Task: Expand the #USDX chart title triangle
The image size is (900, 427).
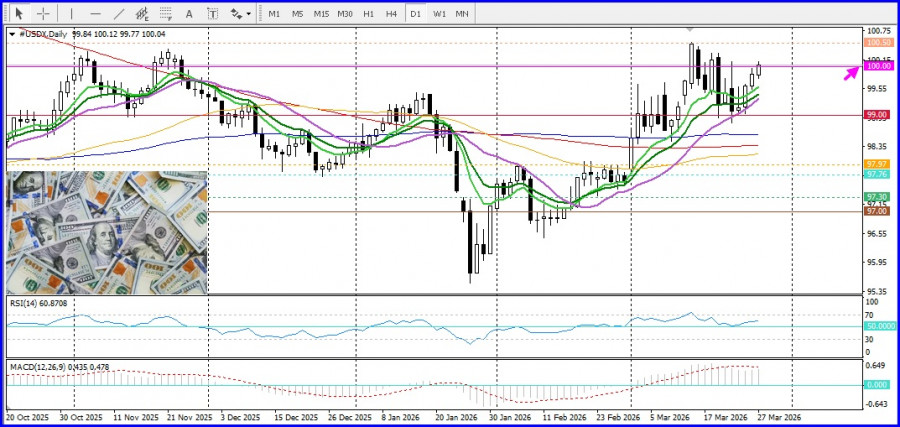Action: (12, 34)
